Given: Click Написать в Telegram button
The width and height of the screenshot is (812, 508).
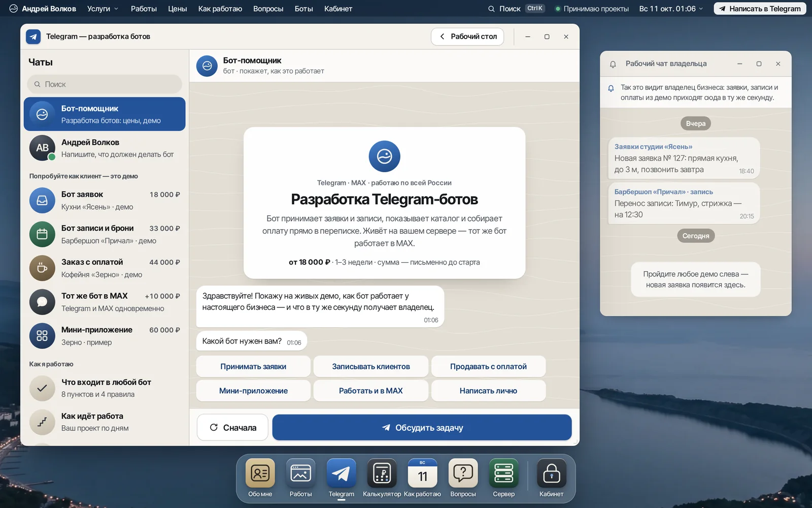Looking at the screenshot, I should click(x=760, y=9).
